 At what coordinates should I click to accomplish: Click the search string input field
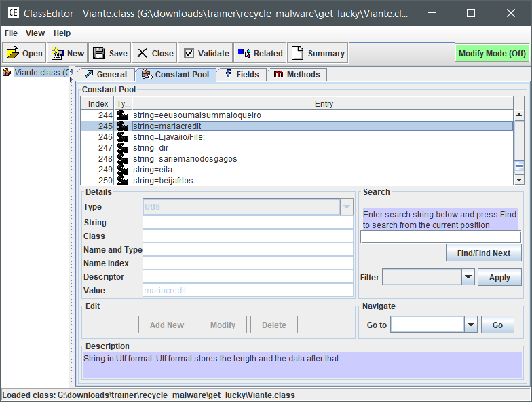tap(440, 236)
